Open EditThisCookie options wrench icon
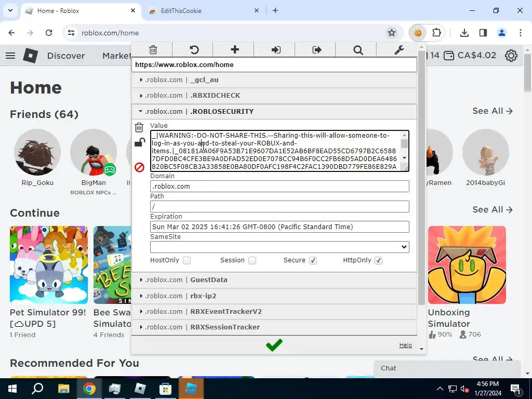 [x=399, y=50]
